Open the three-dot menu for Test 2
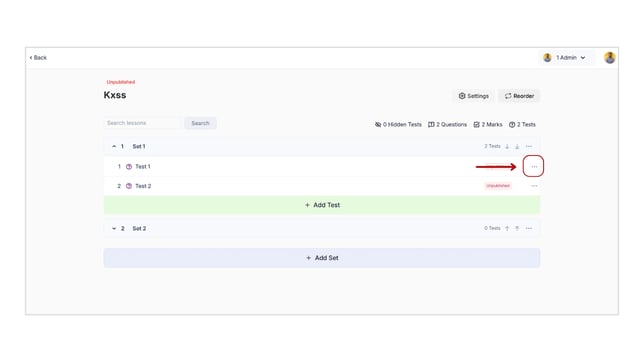Image resolution: width=644 pixels, height=362 pixels. point(534,186)
